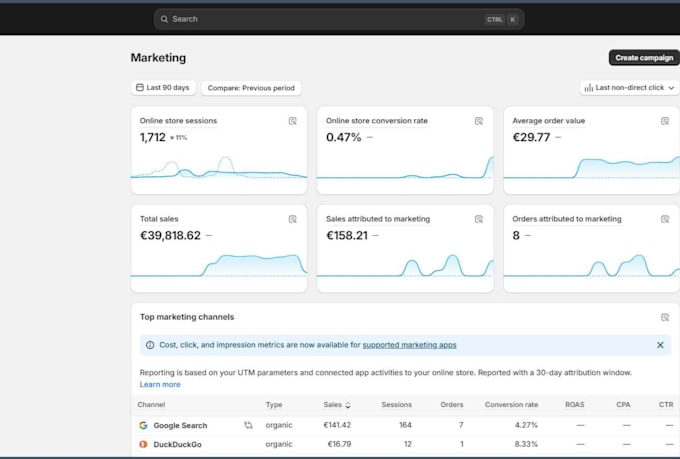Open the Last non-direct click attribution dropdown
This screenshot has height=459, width=680.
629,88
